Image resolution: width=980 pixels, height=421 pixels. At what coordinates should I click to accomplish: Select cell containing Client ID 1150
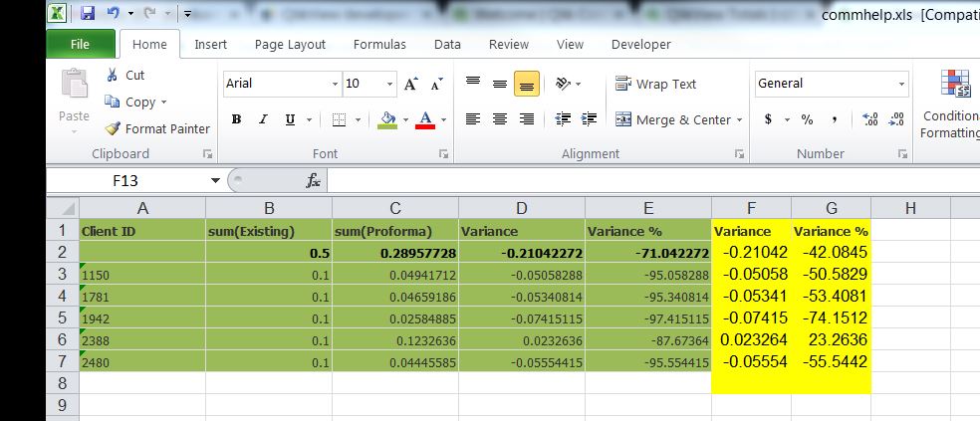[x=142, y=274]
